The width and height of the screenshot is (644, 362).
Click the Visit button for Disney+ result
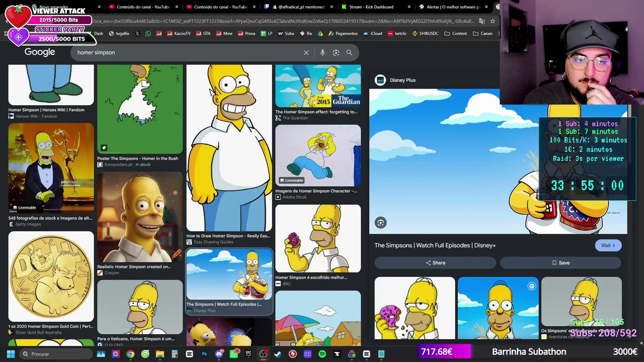click(x=608, y=245)
